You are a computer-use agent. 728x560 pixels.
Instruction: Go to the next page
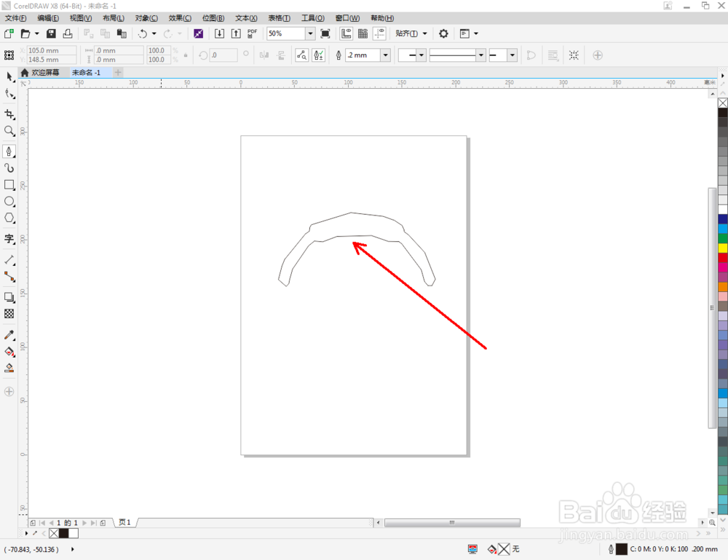[84, 523]
